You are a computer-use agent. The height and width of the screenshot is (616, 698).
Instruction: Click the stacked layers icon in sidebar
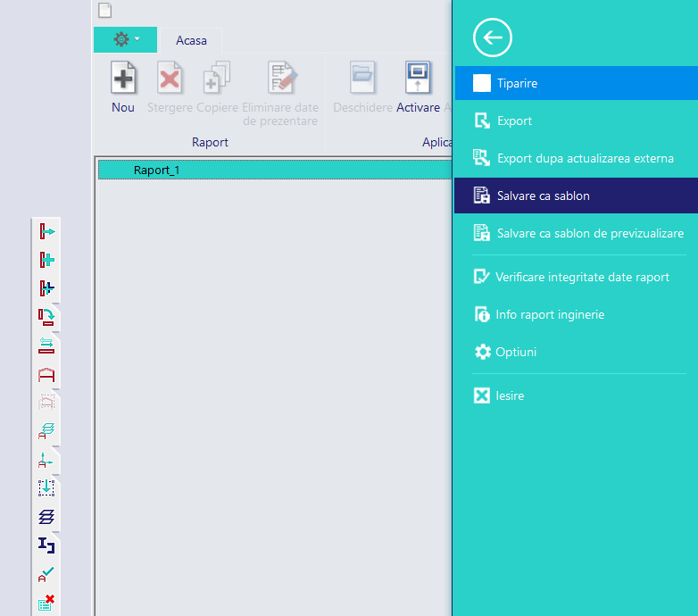click(x=46, y=517)
